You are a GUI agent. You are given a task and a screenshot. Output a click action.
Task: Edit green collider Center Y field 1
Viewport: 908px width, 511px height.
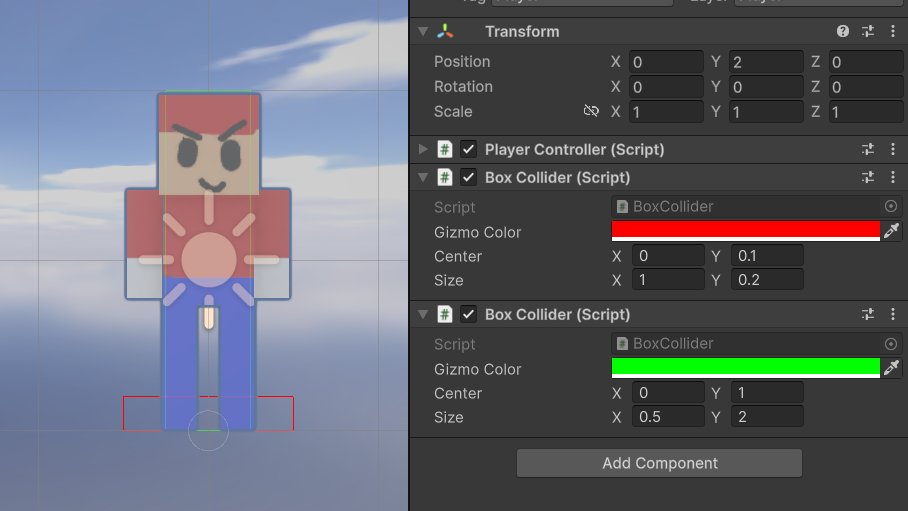click(767, 393)
